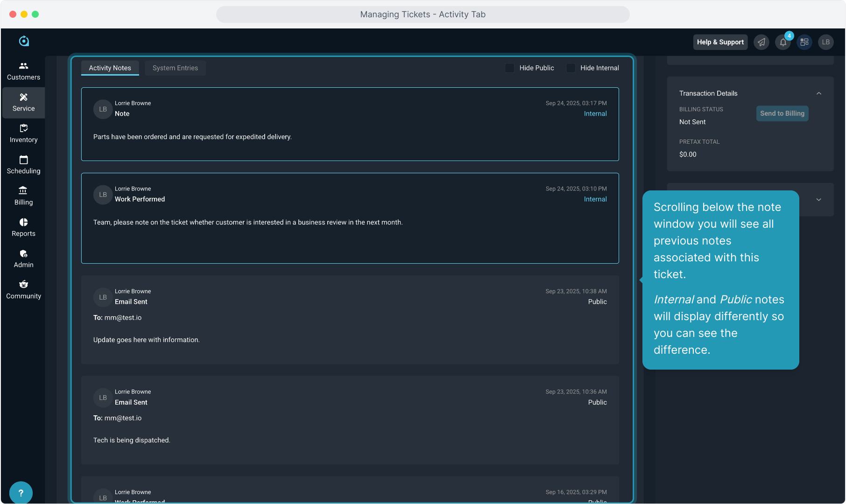Screen dimensions: 846x504
Task: Open Help & Support
Action: click(720, 42)
